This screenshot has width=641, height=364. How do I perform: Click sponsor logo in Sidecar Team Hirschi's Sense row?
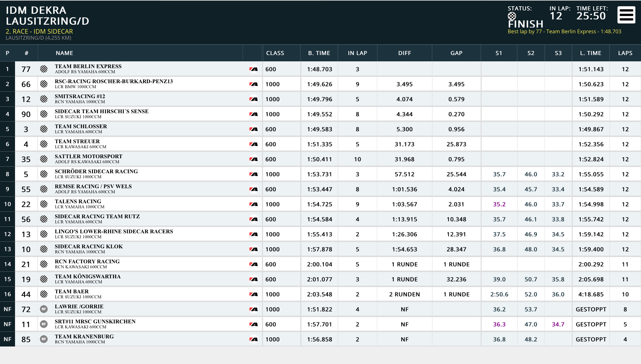(x=254, y=114)
